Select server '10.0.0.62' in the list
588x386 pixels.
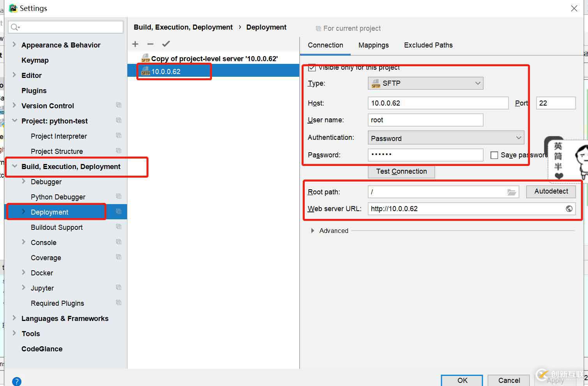pos(213,71)
